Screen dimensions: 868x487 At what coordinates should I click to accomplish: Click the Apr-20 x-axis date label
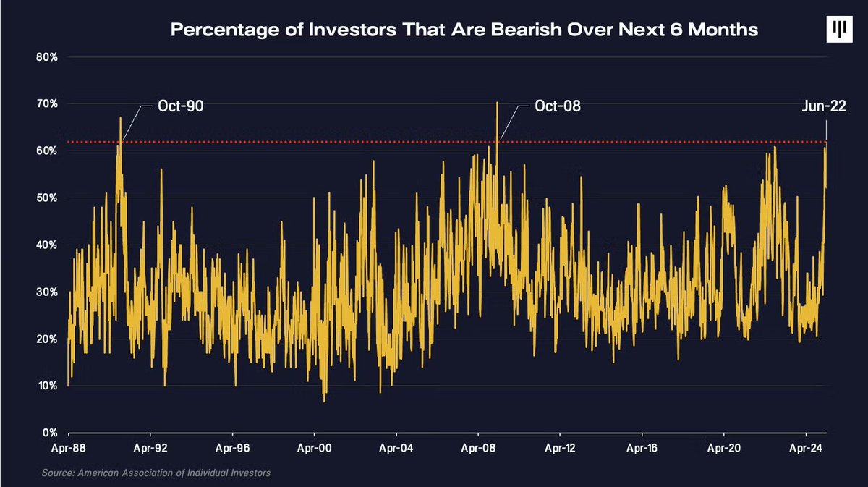point(725,448)
